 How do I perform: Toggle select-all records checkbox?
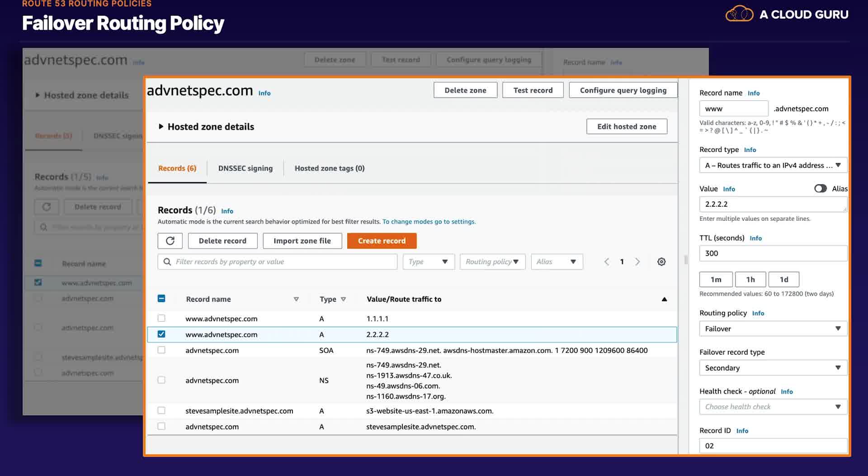(x=161, y=299)
